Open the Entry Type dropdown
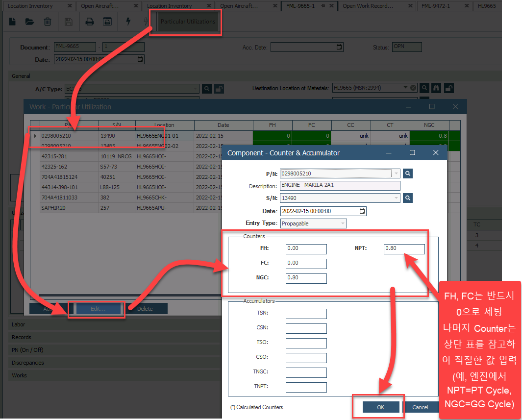Viewport: 522px width, 420px height. coord(343,223)
